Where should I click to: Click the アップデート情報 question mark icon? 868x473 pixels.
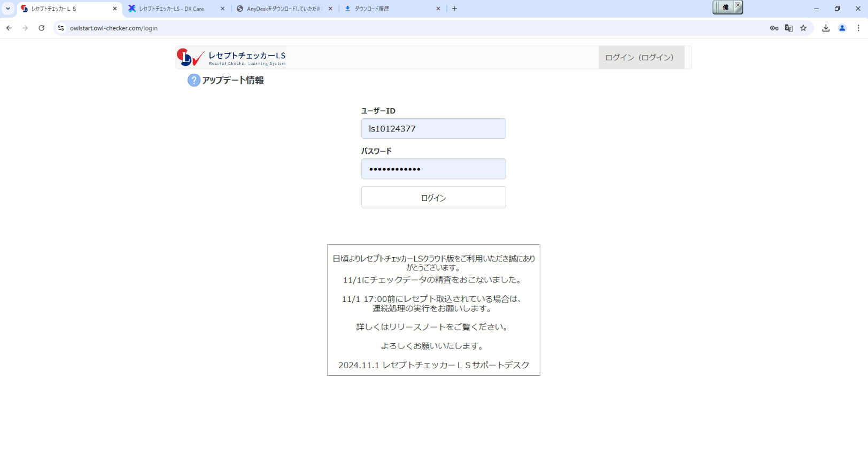click(x=194, y=80)
